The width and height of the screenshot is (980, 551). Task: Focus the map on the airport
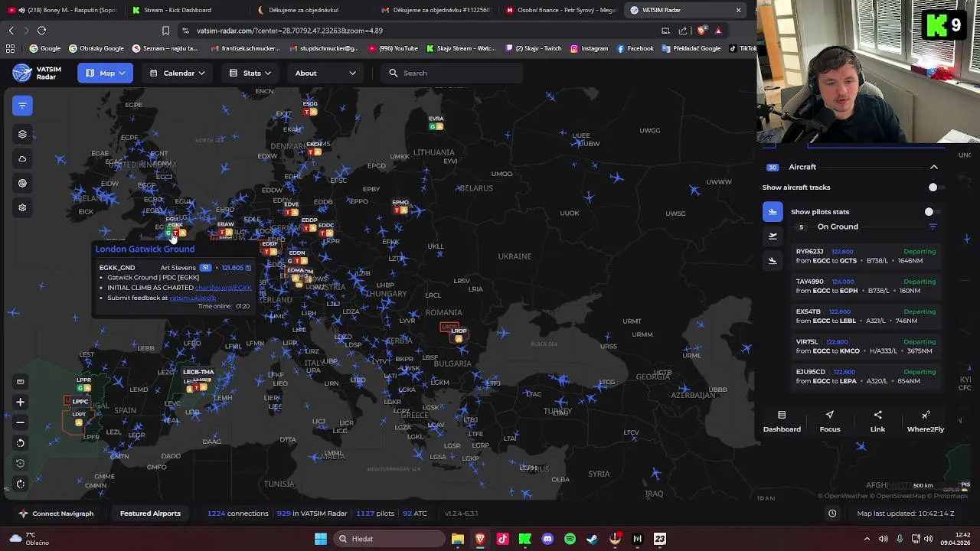[830, 422]
